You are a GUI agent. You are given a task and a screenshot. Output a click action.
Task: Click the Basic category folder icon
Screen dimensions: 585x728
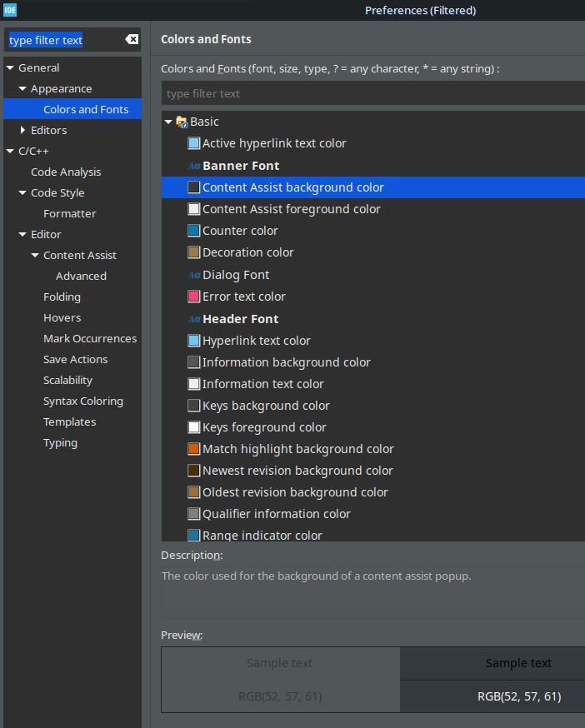(x=182, y=121)
